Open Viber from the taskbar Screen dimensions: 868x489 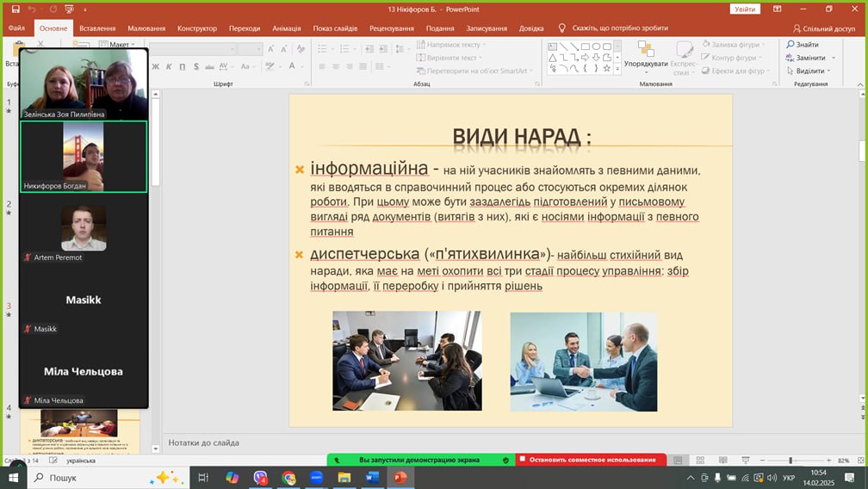click(x=260, y=477)
